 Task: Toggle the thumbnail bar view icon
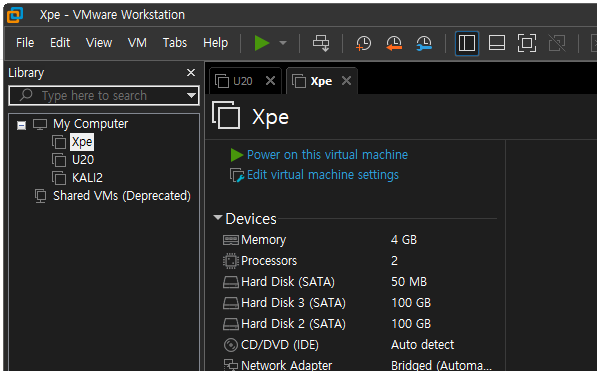click(497, 43)
